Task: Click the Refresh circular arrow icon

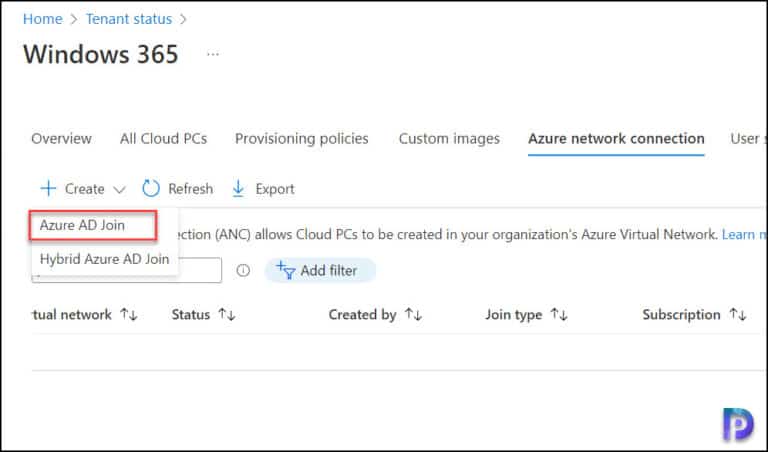Action: (151, 189)
